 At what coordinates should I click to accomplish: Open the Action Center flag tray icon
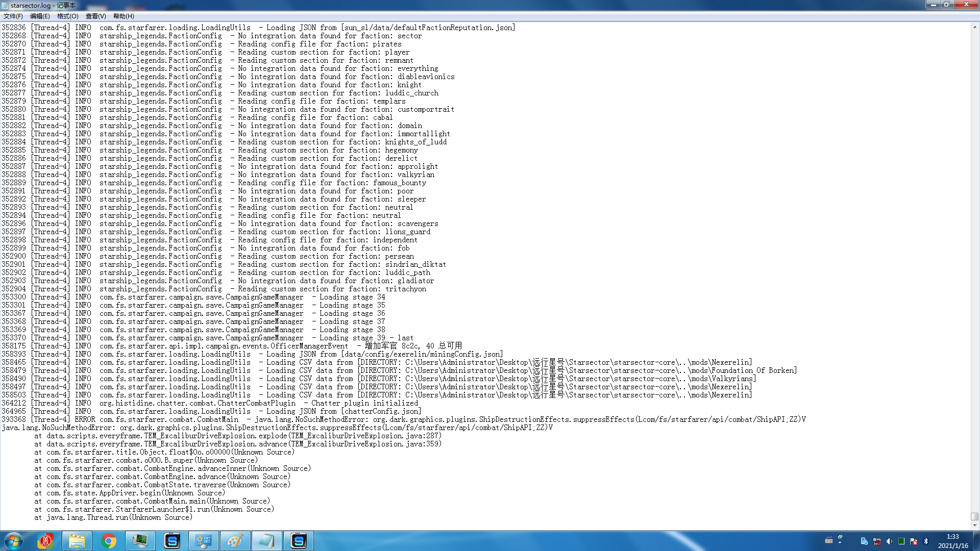click(x=914, y=541)
